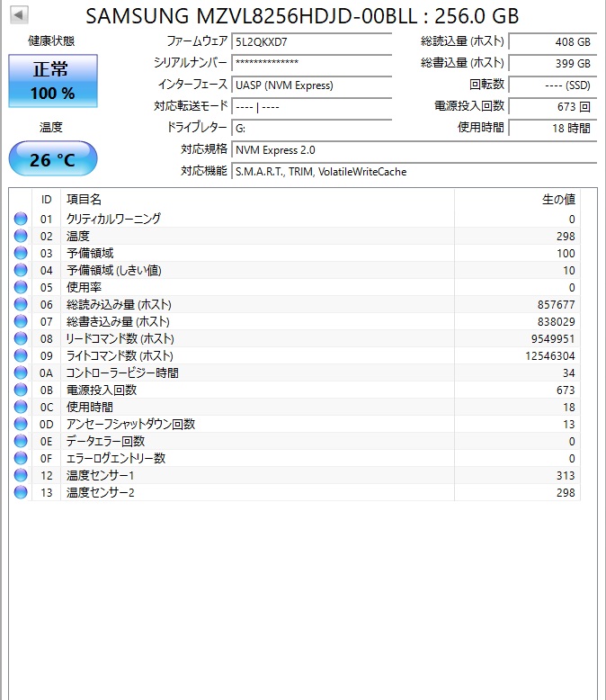Click the previous disk arrow button
The width and height of the screenshot is (606, 700).
tap(19, 15)
